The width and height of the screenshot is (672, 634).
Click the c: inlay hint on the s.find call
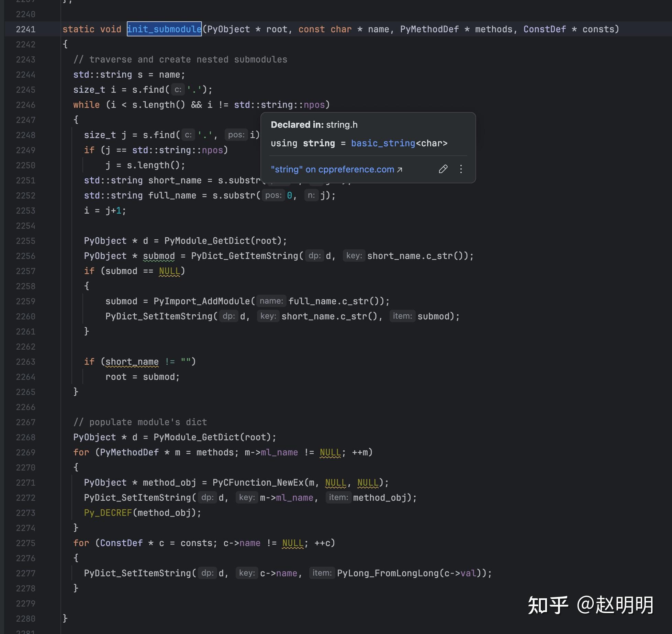[177, 90]
